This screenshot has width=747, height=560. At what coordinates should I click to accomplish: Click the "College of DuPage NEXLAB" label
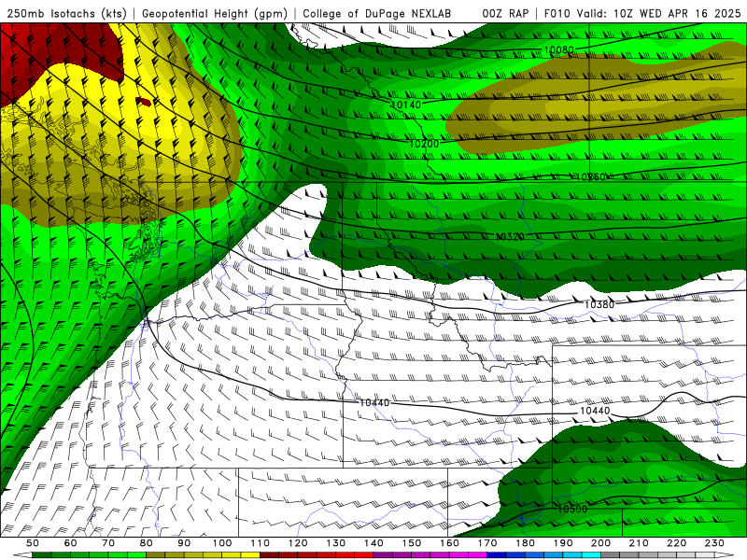(x=377, y=13)
